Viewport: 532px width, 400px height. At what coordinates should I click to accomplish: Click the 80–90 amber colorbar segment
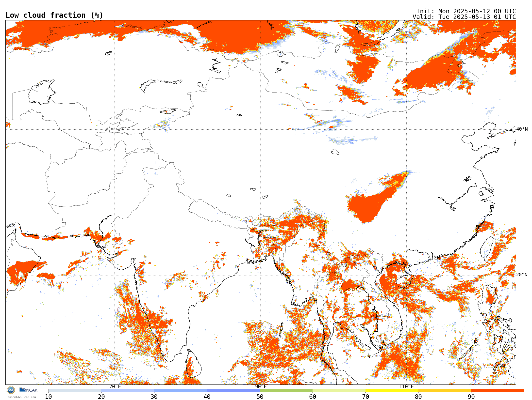pos(445,391)
